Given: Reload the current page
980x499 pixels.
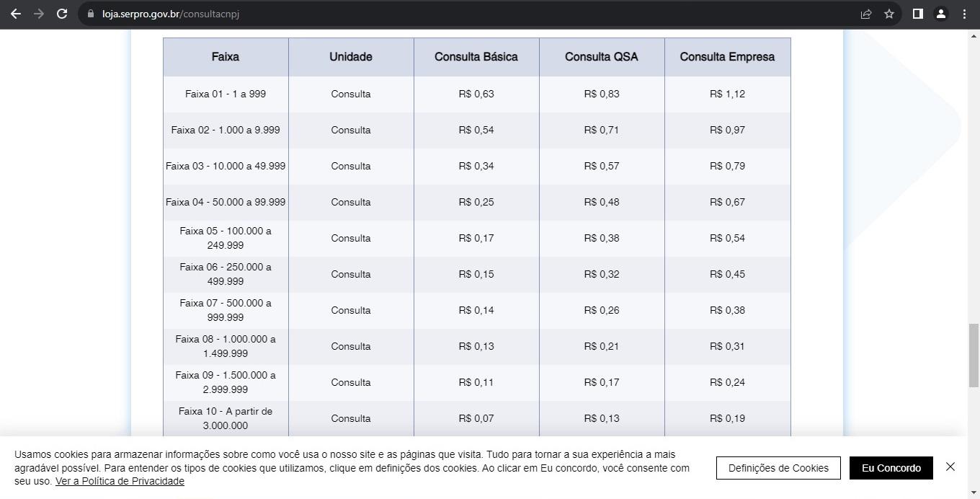Looking at the screenshot, I should pos(62,14).
